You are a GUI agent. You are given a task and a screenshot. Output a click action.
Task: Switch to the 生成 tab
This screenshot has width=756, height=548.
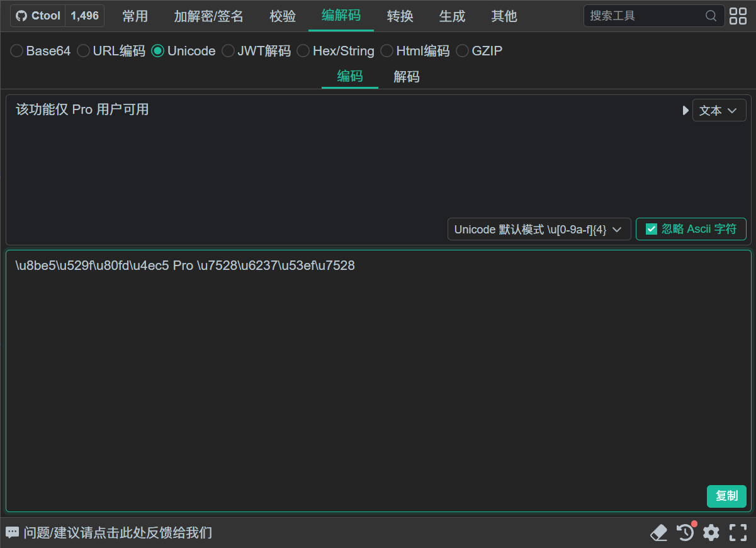[452, 16]
